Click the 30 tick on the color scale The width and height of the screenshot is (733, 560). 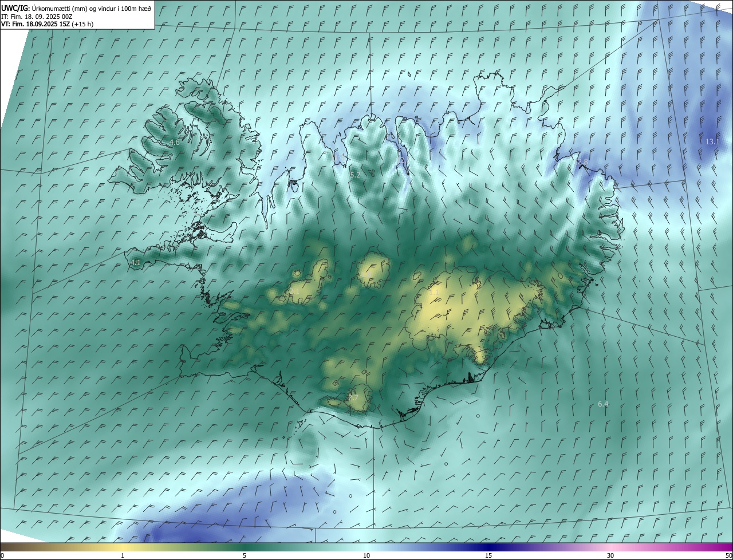tap(610, 555)
